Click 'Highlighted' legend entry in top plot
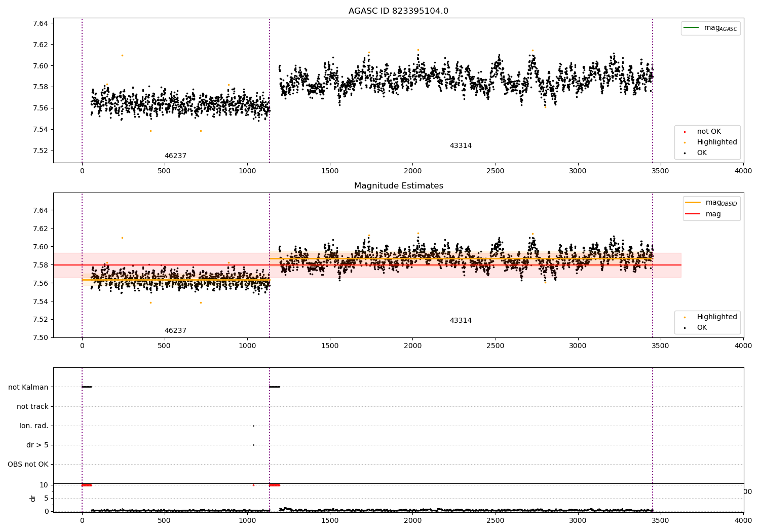Image resolution: width=760 pixels, height=532 pixels. pyautogui.click(x=710, y=142)
